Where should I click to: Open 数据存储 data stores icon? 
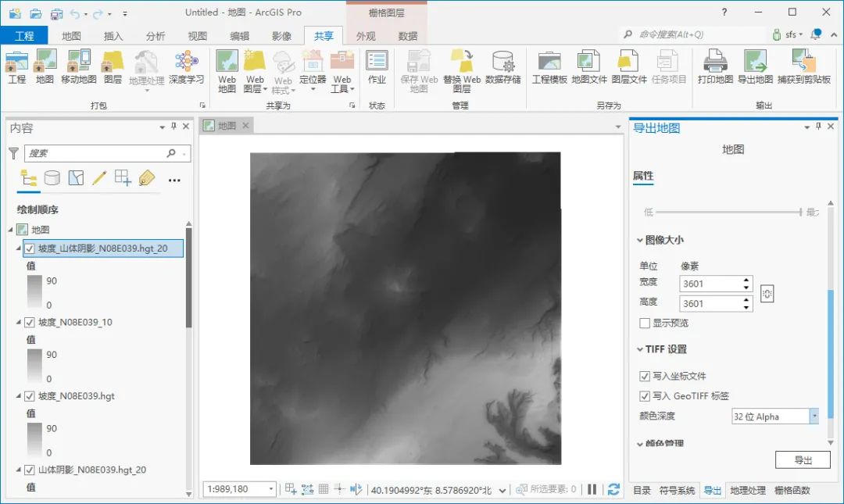tap(502, 66)
